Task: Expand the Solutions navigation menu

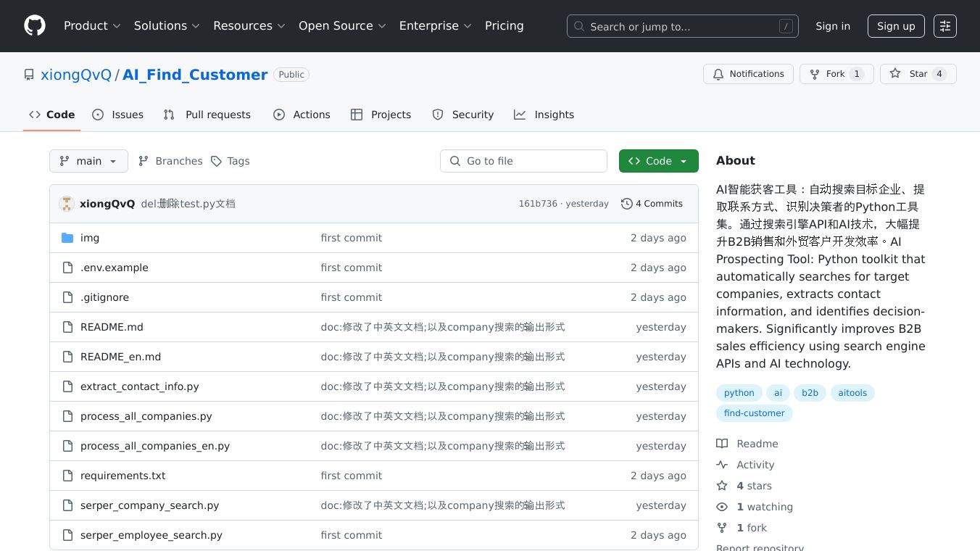Action: (x=166, y=26)
